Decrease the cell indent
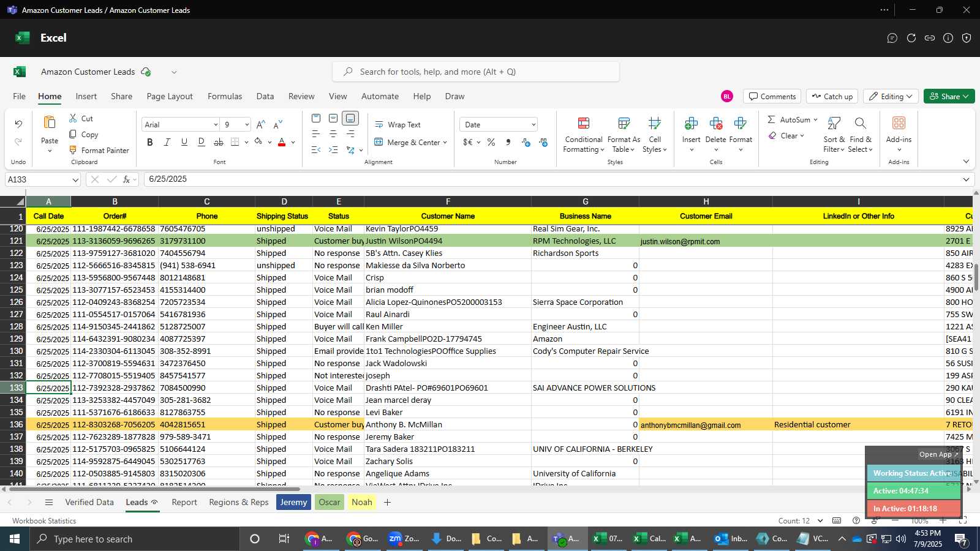Screen dimensions: 980x551 316,150
